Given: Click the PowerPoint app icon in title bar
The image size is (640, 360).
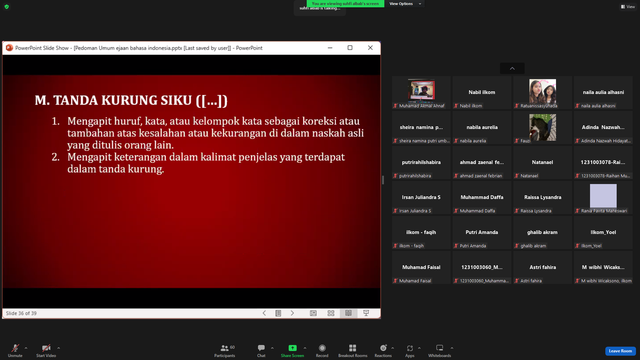Looking at the screenshot, I should pyautogui.click(x=9, y=48).
